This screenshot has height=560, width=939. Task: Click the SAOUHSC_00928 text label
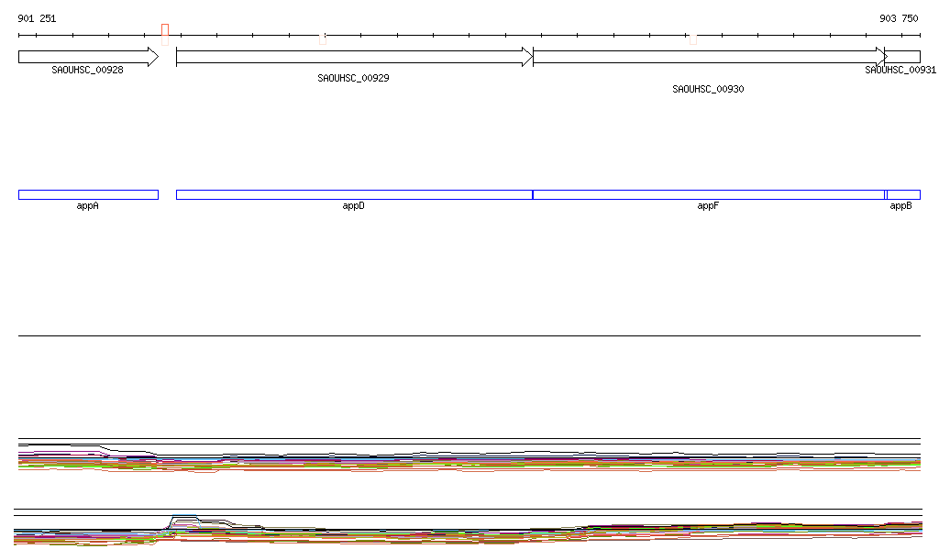tap(87, 70)
